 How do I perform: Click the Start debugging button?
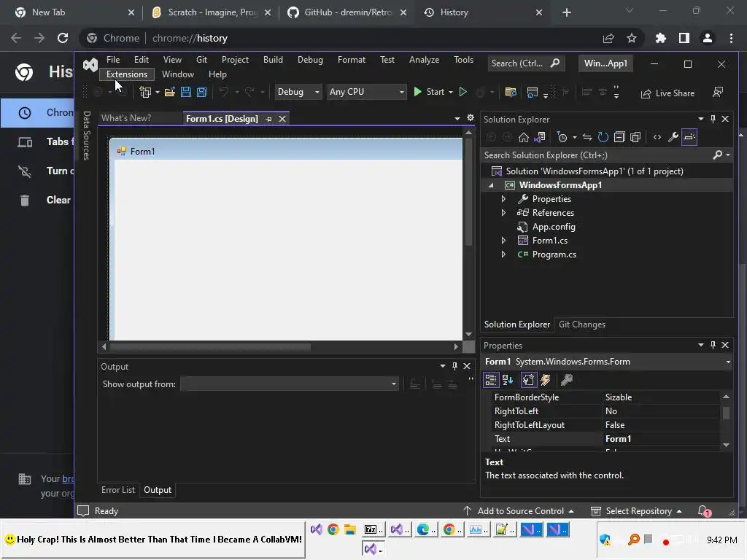(x=429, y=92)
